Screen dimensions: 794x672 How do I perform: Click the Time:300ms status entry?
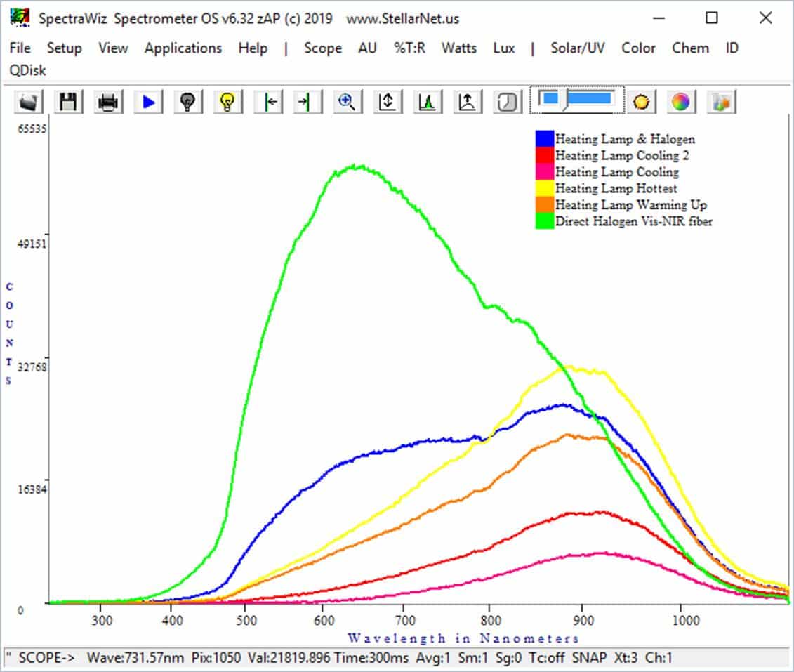pyautogui.click(x=371, y=657)
